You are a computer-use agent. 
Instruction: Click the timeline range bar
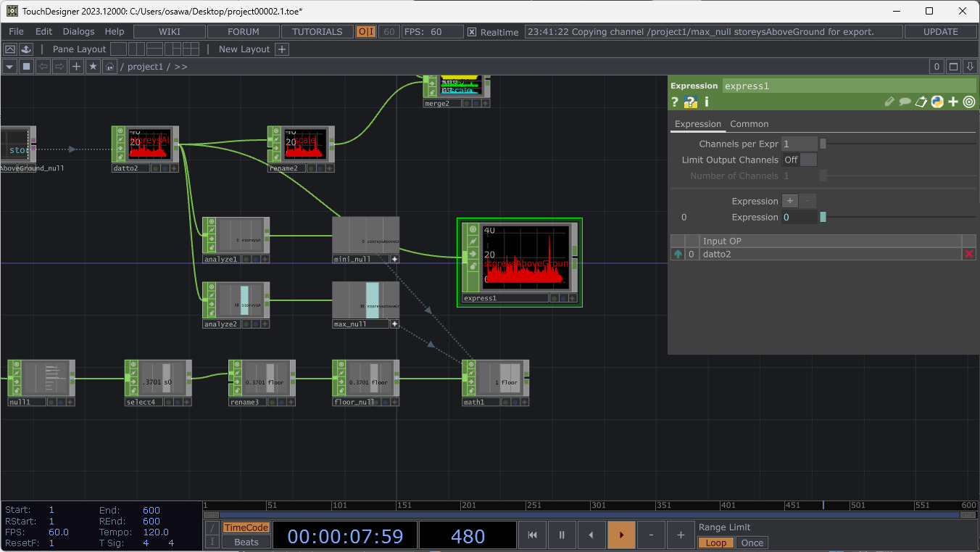(x=591, y=515)
